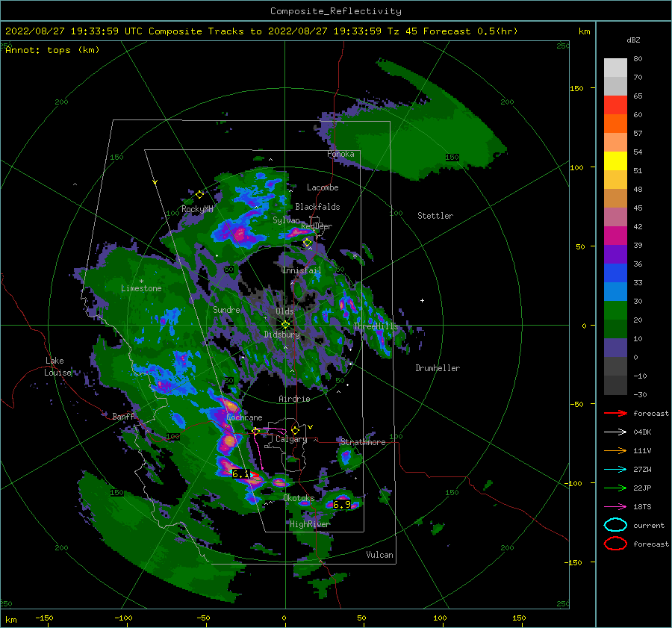Click the yellow diamond marker near RockyMH

[x=199, y=195]
